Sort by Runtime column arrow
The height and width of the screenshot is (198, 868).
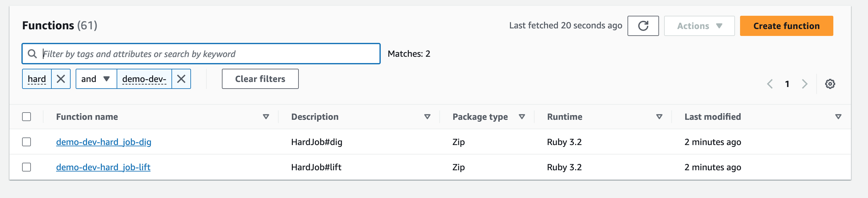659,117
